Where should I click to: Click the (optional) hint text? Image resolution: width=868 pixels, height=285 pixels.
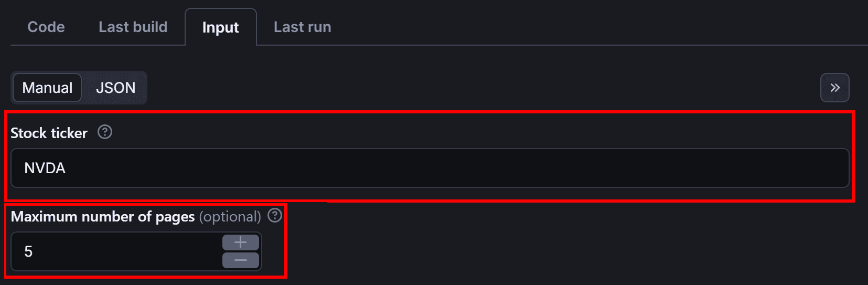click(230, 217)
